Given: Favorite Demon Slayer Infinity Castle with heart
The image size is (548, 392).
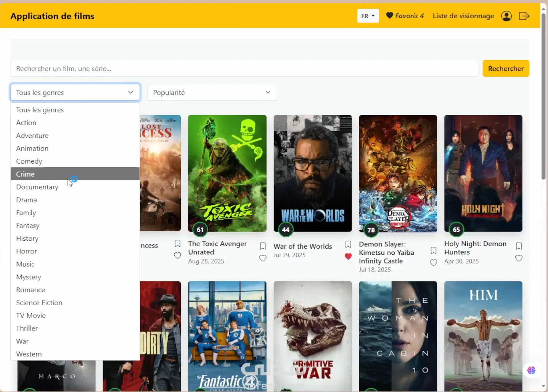Looking at the screenshot, I should [x=434, y=263].
